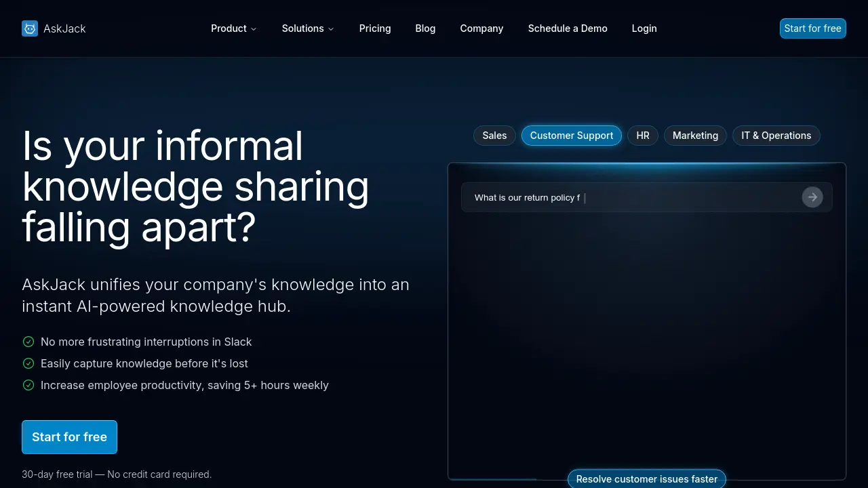This screenshot has width=868, height=488.
Task: Click the arrow icon to submit the question
Action: [812, 197]
